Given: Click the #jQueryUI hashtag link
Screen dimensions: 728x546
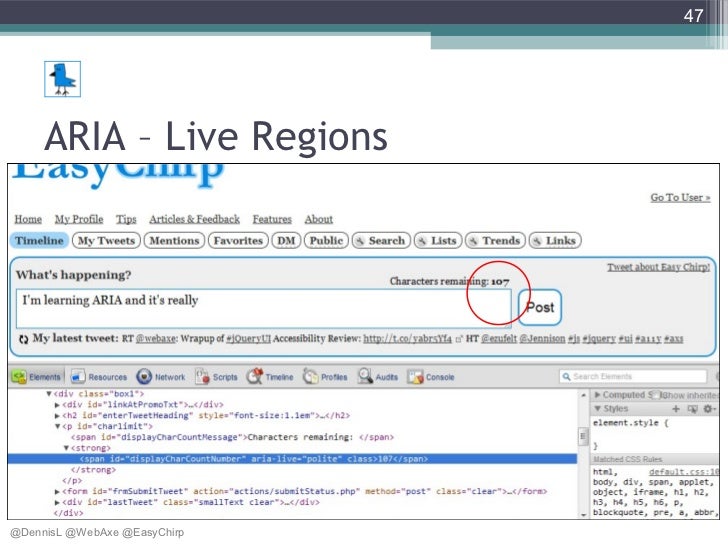Looking at the screenshot, I should 248,338.
